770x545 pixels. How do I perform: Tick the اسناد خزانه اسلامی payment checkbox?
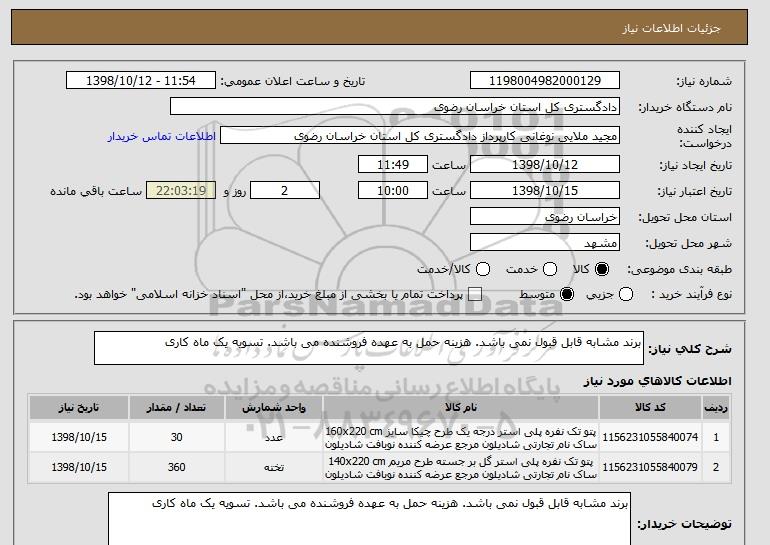(474, 294)
